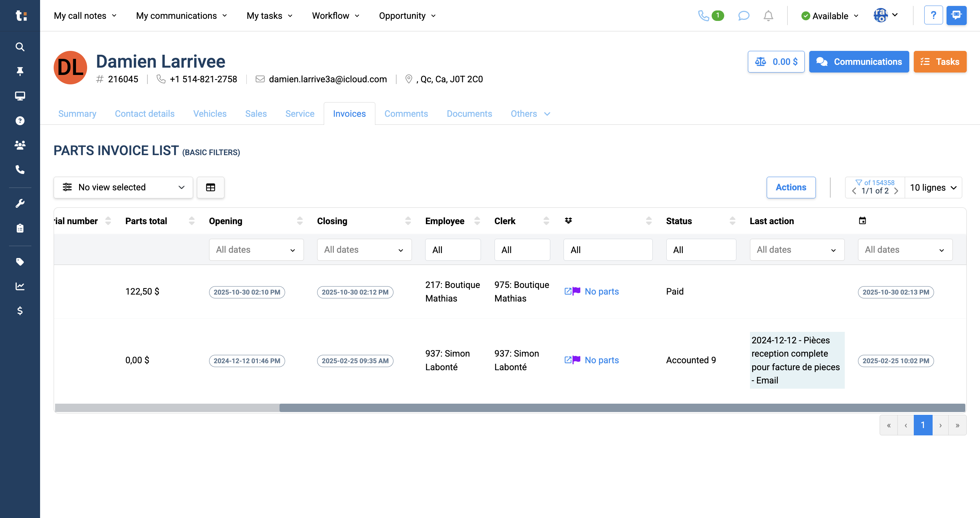Viewport: 980px width, 518px height.
Task: Switch to the Vehicles tab
Action: (209, 113)
